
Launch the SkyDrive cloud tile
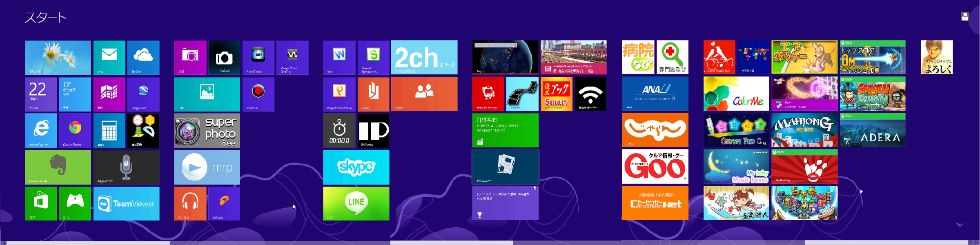(x=143, y=58)
